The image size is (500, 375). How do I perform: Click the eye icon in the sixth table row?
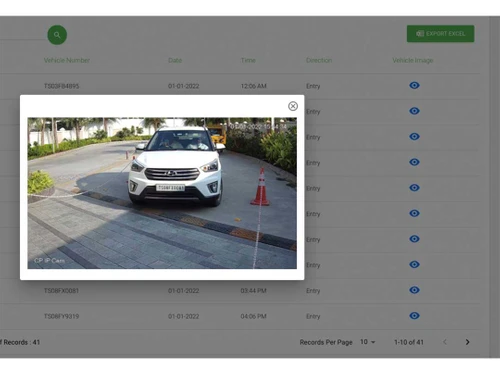click(x=414, y=213)
